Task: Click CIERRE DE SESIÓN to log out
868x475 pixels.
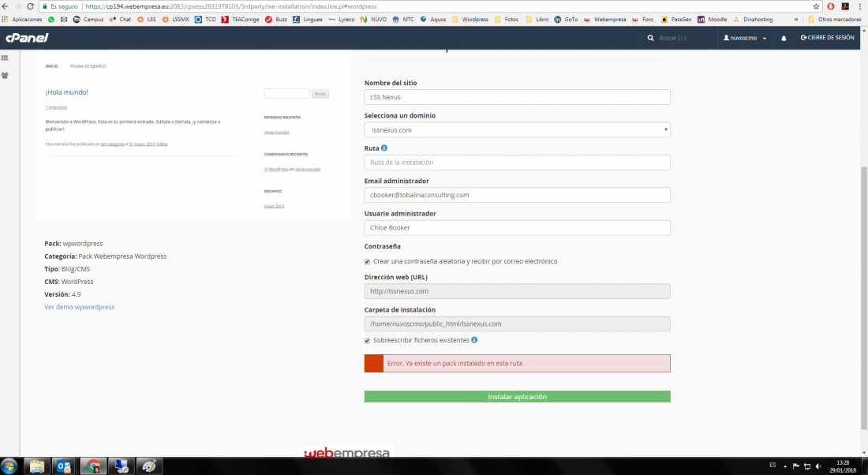Action: (828, 38)
